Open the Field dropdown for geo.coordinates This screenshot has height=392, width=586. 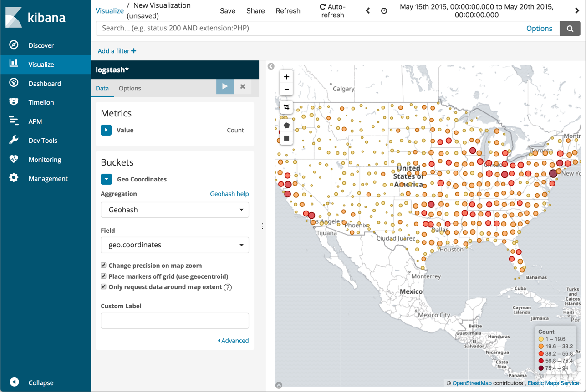(174, 245)
